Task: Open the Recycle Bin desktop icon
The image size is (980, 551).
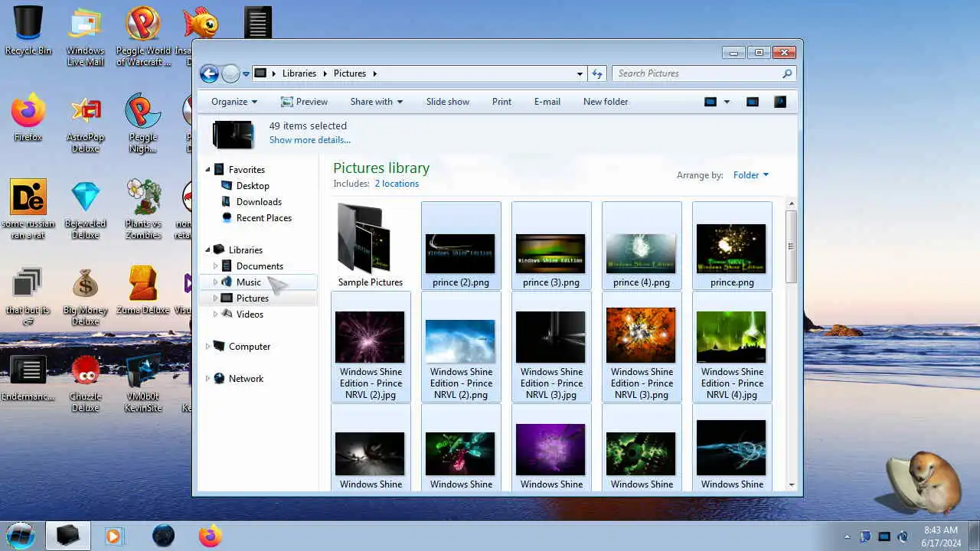Action: click(28, 31)
